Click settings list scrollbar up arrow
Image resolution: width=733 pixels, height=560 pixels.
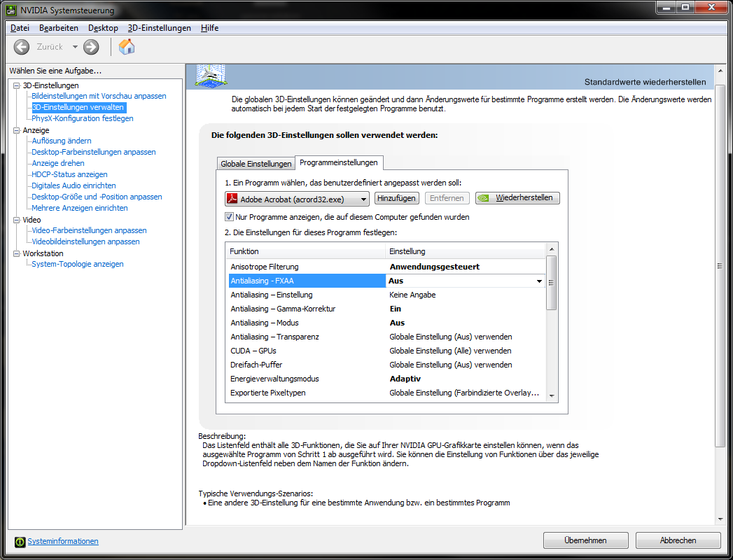(552, 249)
